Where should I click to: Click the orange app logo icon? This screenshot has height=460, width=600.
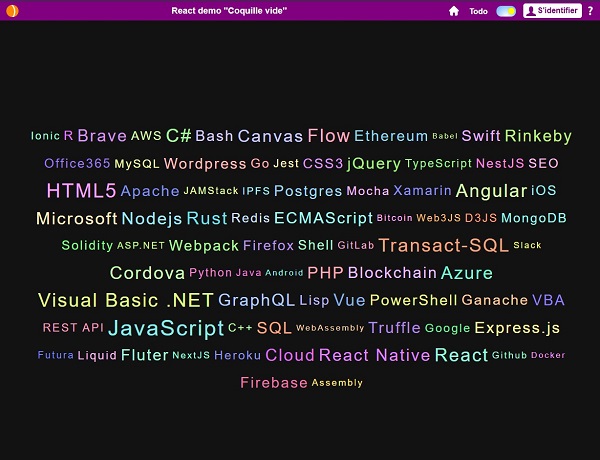12,11
